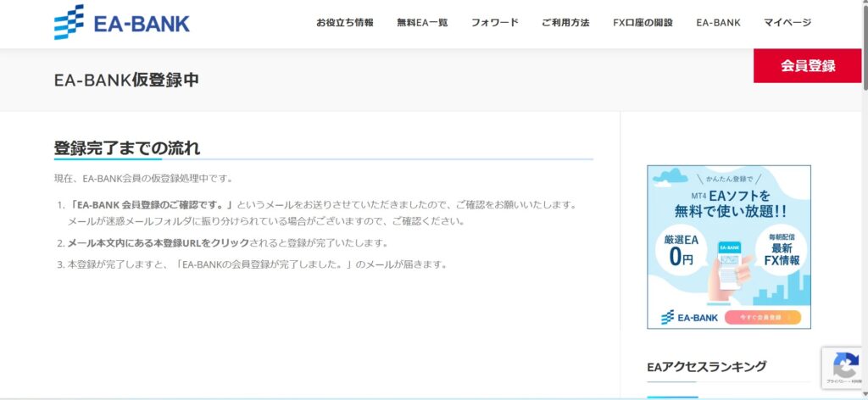Click the EAアクセスランキング heading
Image resolution: width=868 pixels, height=400 pixels.
[x=706, y=366]
